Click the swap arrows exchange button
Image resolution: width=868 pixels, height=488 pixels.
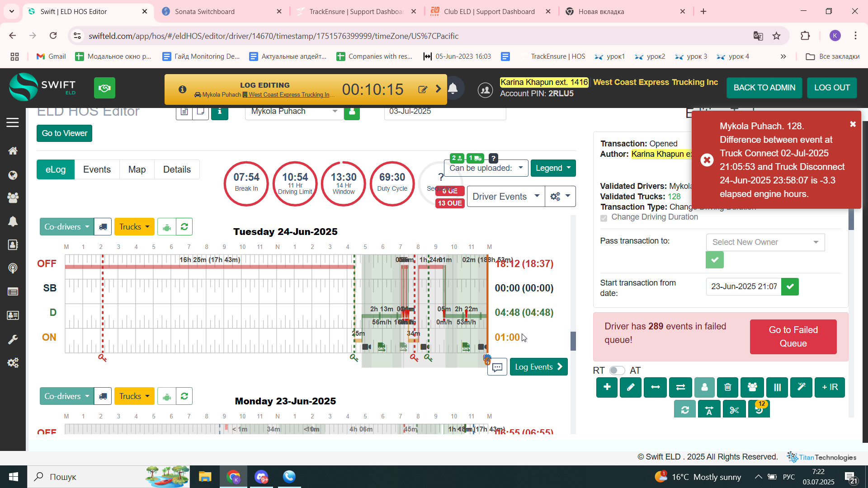pyautogui.click(x=680, y=387)
